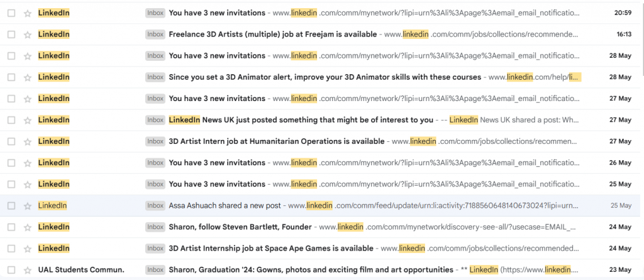
Task: Click '27 May' date on Humanitarian Operations email
Action: coord(620,141)
